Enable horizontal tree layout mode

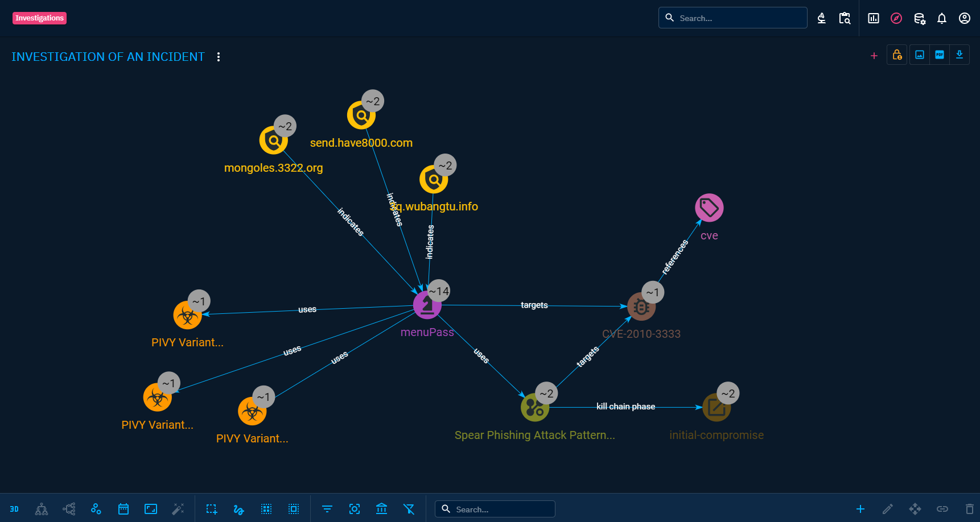pos(69,509)
